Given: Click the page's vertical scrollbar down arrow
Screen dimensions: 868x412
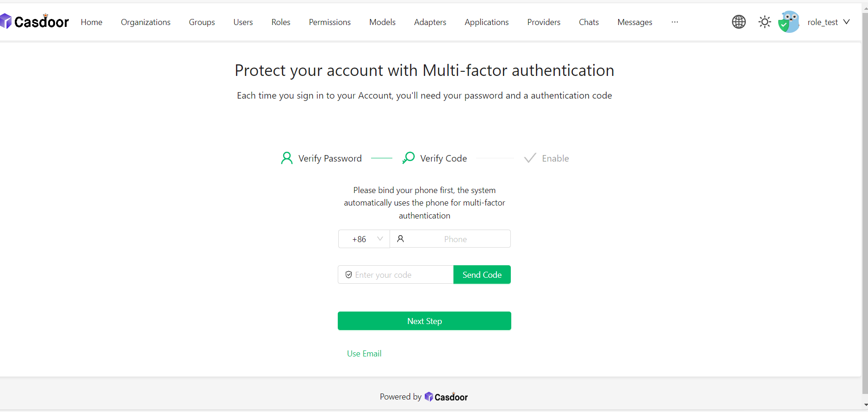Looking at the screenshot, I should pos(865,405).
